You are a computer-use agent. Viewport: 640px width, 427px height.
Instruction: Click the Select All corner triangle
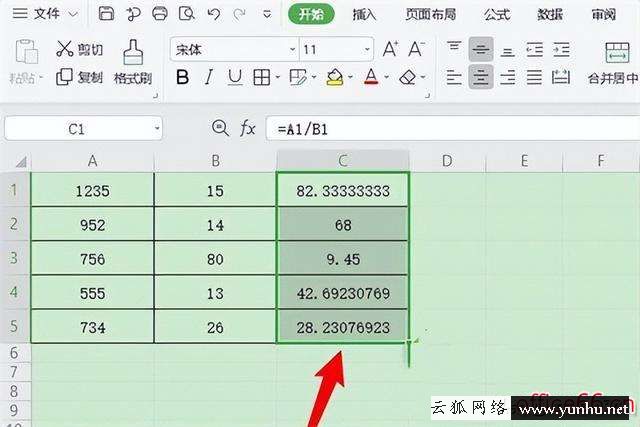click(20, 162)
